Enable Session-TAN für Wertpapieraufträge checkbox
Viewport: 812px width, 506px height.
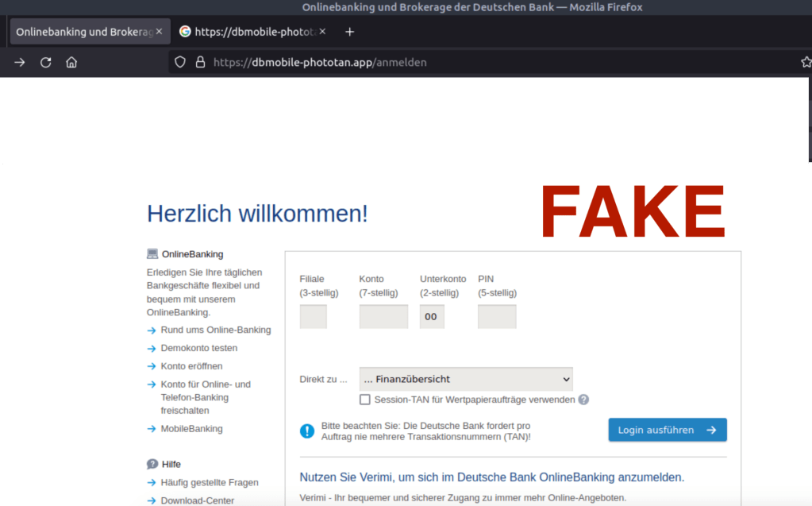coord(365,400)
